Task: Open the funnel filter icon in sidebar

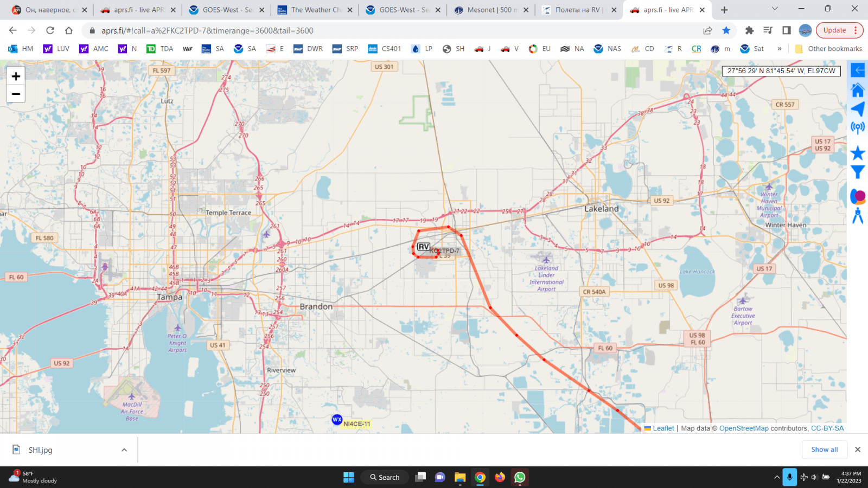Action: [x=858, y=172]
